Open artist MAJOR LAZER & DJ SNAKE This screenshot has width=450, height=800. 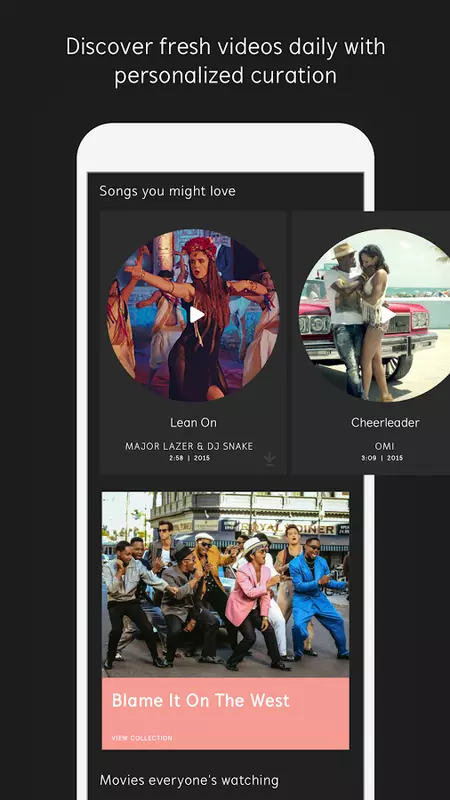tap(189, 446)
